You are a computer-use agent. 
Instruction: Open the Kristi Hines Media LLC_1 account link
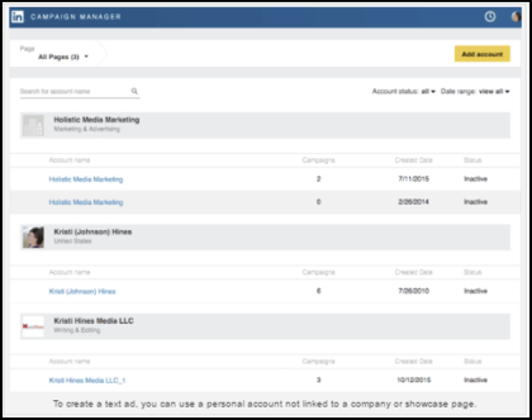87,380
